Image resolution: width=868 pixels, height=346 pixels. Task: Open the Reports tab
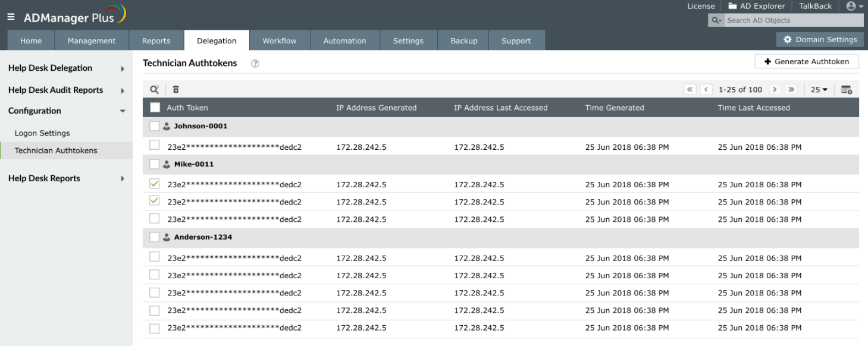[156, 40]
